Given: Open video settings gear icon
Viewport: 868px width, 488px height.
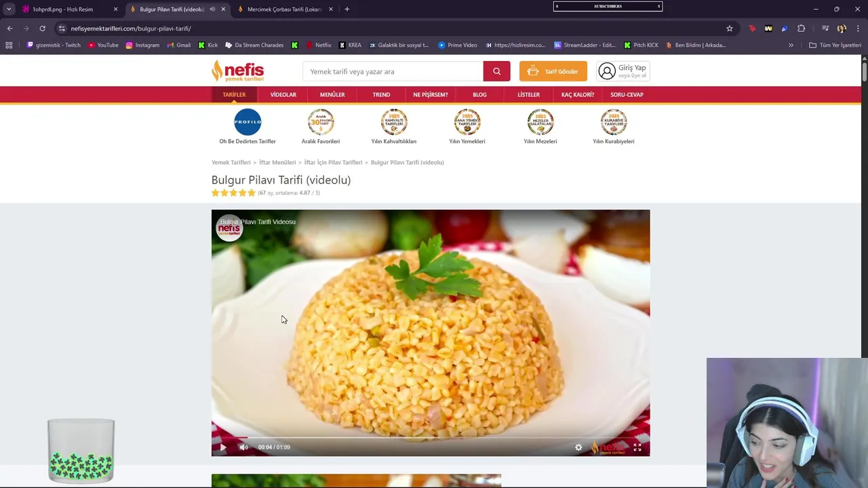Looking at the screenshot, I should [x=578, y=447].
